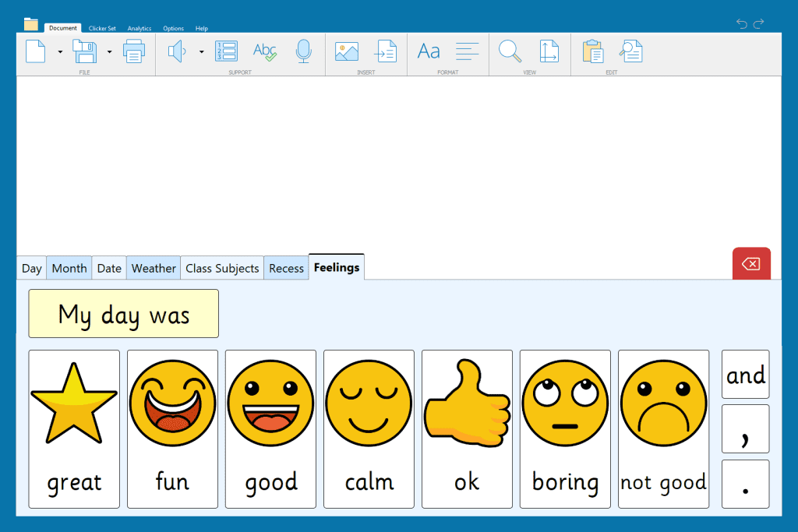The height and width of the screenshot is (532, 798).
Task: Open the Options ribbon tab
Action: click(x=173, y=29)
